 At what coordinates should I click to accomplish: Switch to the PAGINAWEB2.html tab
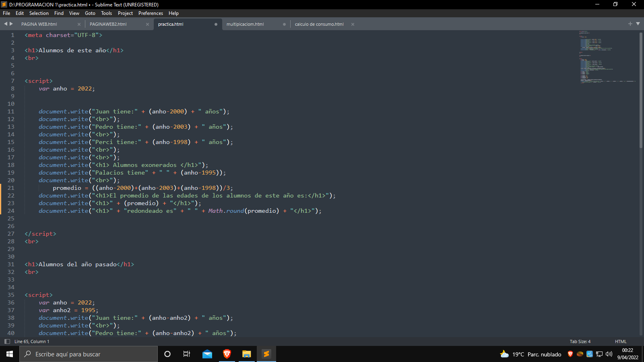coord(108,24)
